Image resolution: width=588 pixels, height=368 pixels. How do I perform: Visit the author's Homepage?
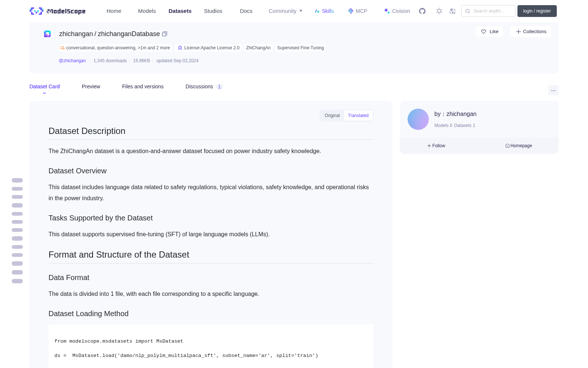pos(519,146)
